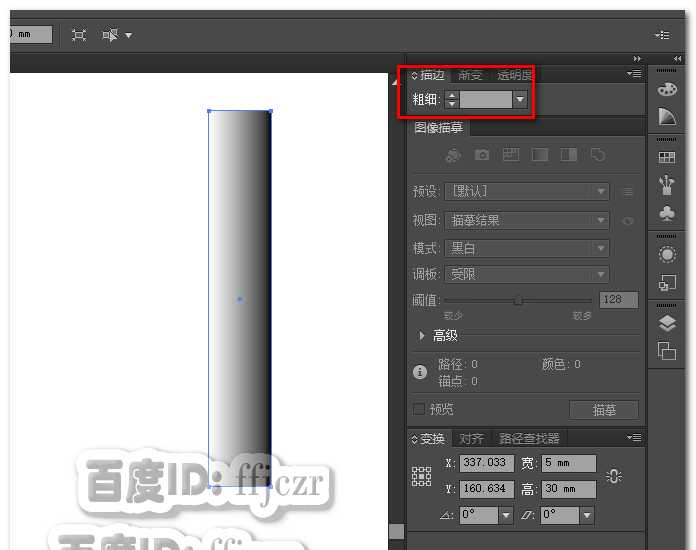
Task: Click the constrain width and height link icon
Action: pyautogui.click(x=614, y=477)
